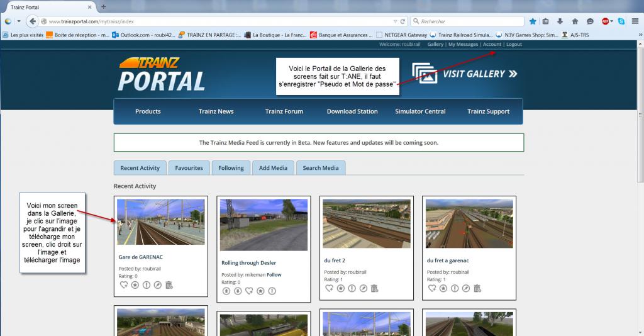Open the Following tab

tap(231, 168)
